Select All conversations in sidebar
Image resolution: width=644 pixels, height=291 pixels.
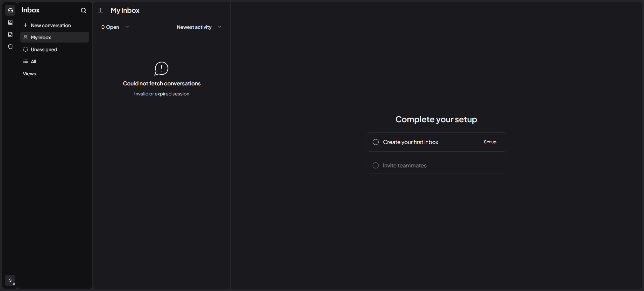(x=55, y=61)
